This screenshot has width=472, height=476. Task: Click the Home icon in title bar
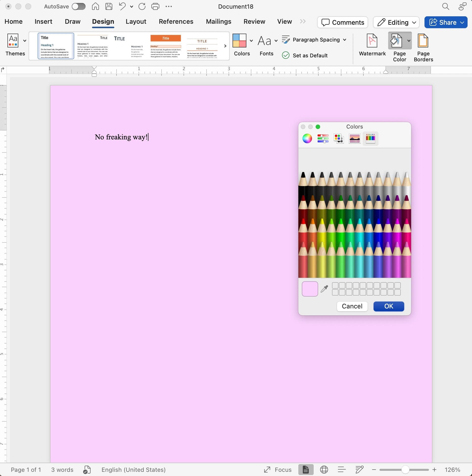pyautogui.click(x=95, y=6)
